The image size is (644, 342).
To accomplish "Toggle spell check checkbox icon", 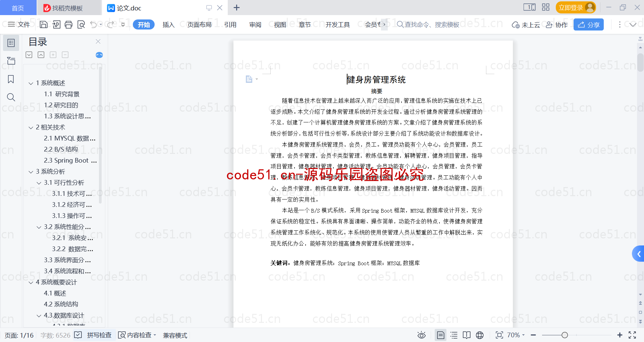I will pos(78,335).
